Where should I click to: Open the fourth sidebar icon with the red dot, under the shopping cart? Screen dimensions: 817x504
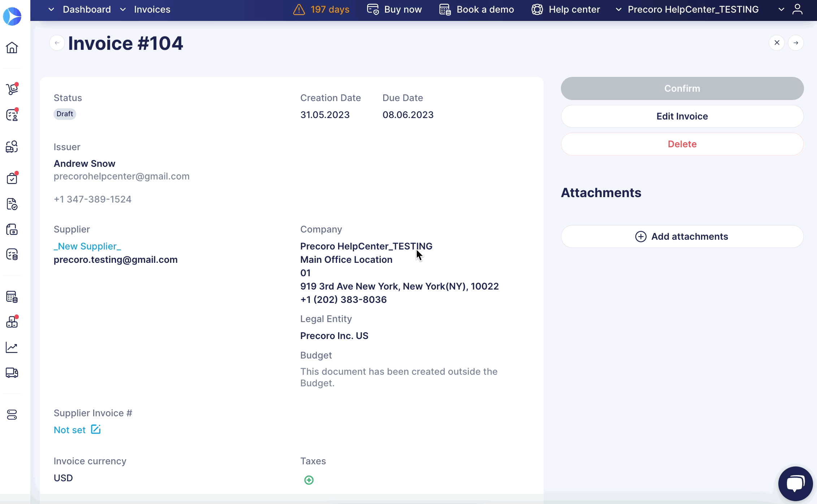tap(12, 115)
